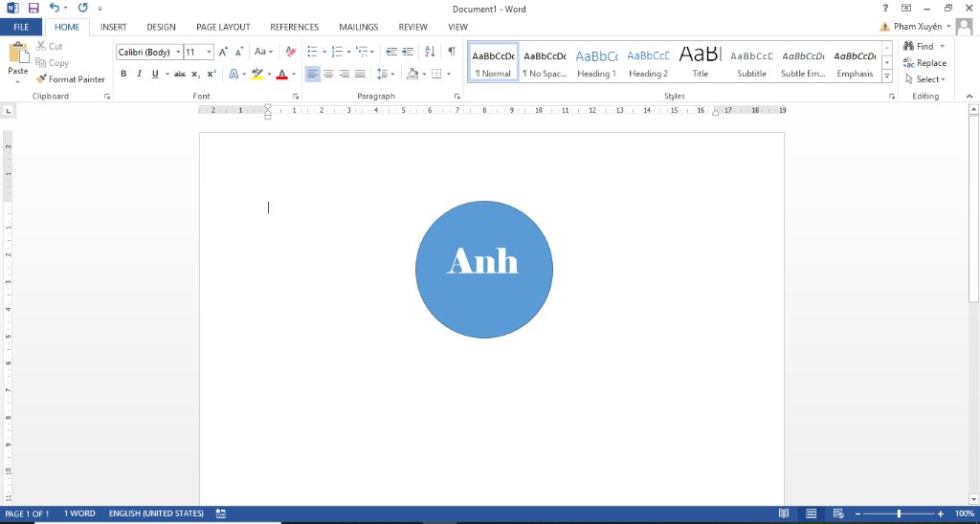Image resolution: width=980 pixels, height=524 pixels.
Task: Toggle underline formatting
Action: (155, 74)
